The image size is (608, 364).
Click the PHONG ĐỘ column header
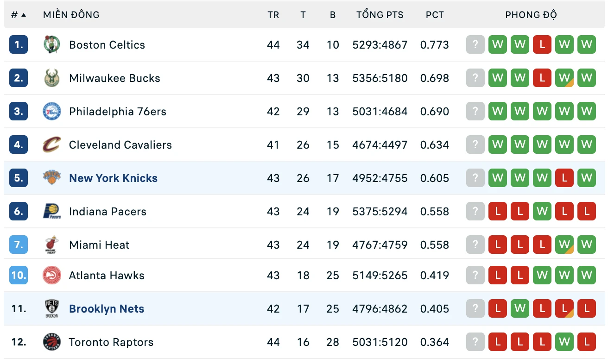pyautogui.click(x=531, y=15)
